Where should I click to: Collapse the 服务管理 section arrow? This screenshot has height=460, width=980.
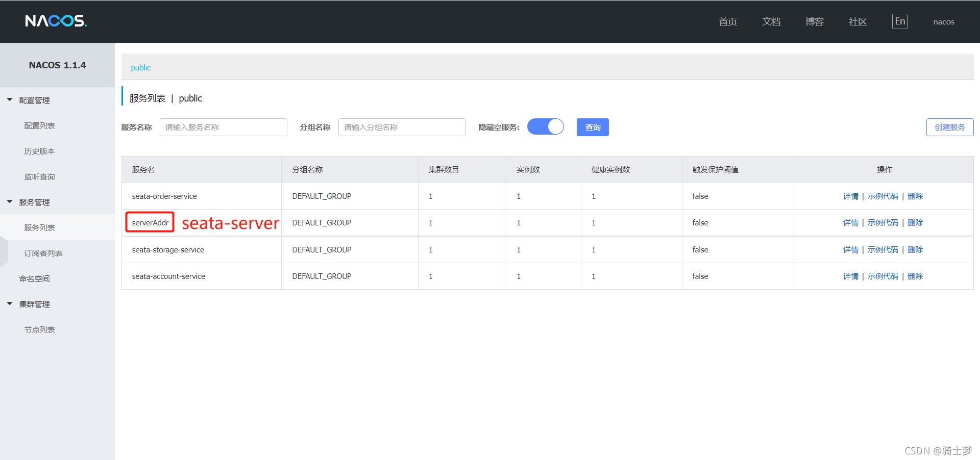pos(10,202)
